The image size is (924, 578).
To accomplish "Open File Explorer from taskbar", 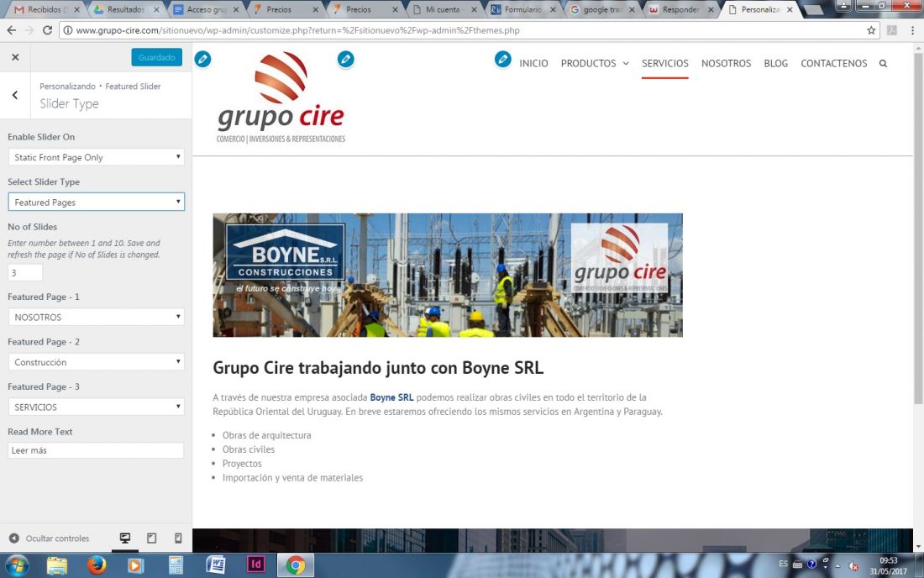I will click(57, 565).
